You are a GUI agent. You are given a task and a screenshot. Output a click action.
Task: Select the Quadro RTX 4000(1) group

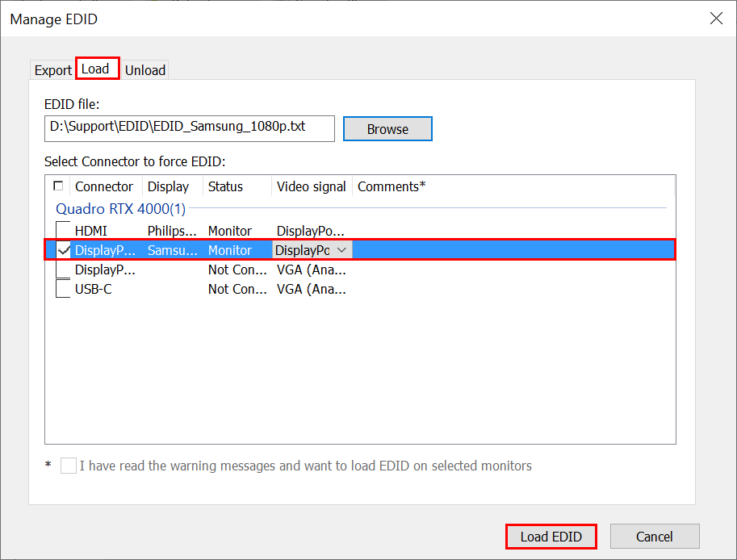pyautogui.click(x=120, y=209)
